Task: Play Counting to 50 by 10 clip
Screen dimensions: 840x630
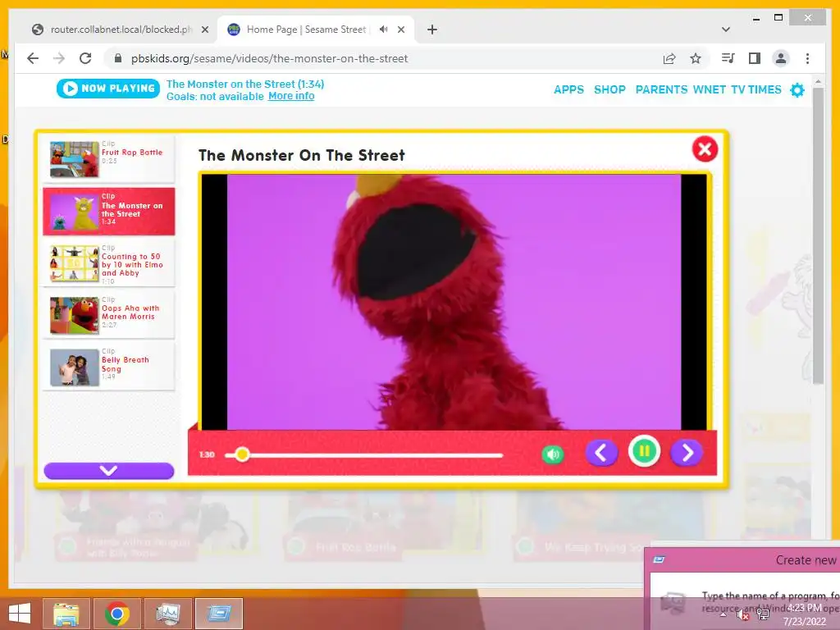Action: click(x=109, y=263)
